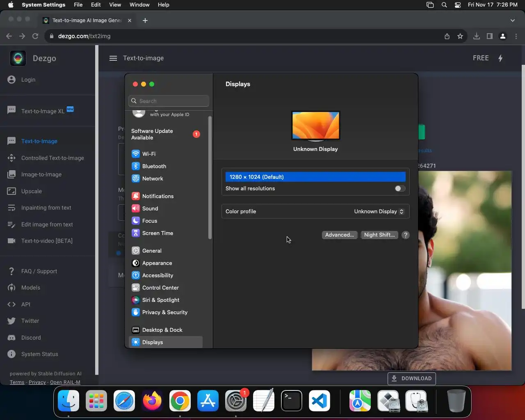Toggle Dezgo hamburger menu
The height and width of the screenshot is (420, 525).
tap(113, 58)
